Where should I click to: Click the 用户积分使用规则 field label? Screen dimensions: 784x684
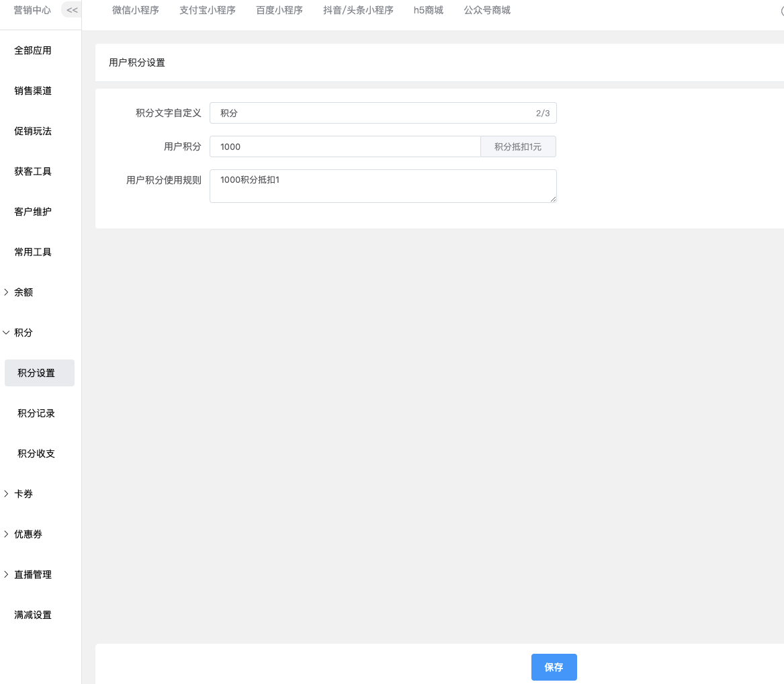point(163,180)
